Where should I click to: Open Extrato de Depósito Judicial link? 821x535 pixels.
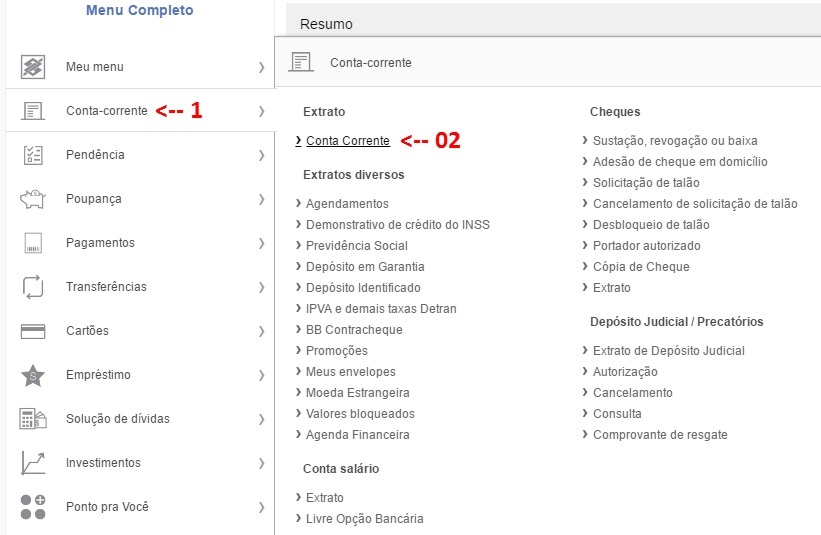[669, 351]
